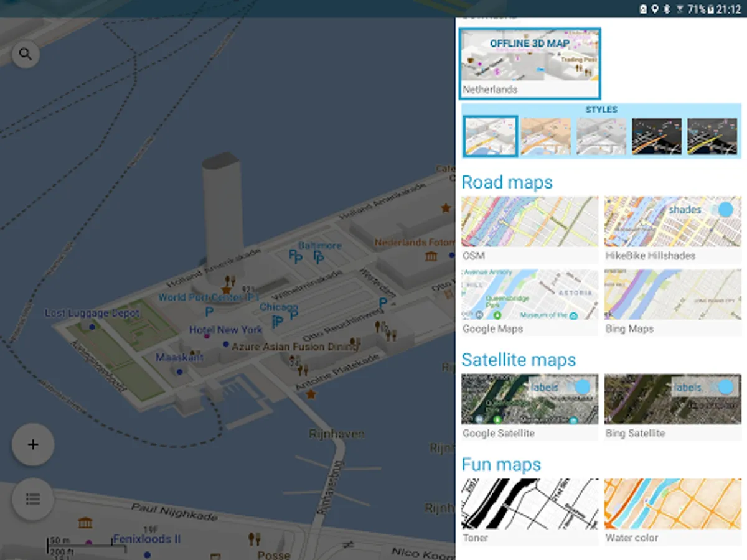Choose Bing Maps road map
The height and width of the screenshot is (560, 747).
click(673, 295)
